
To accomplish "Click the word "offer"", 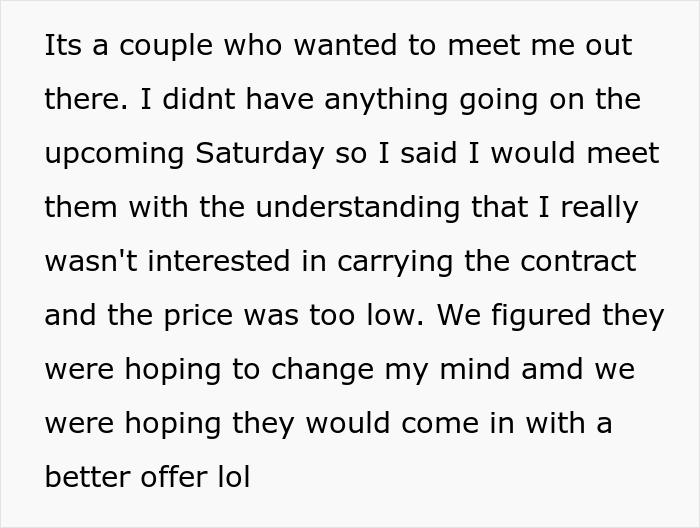I will pos(174,476).
